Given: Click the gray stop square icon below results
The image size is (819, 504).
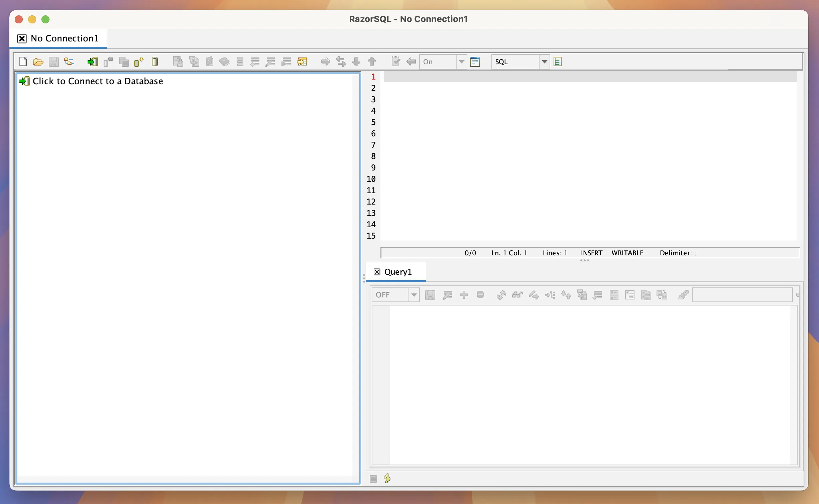Looking at the screenshot, I should coord(373,479).
